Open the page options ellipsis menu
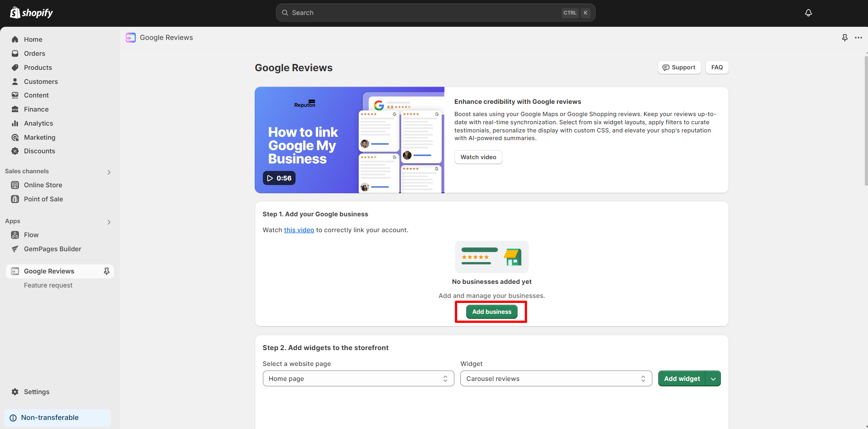 858,38
